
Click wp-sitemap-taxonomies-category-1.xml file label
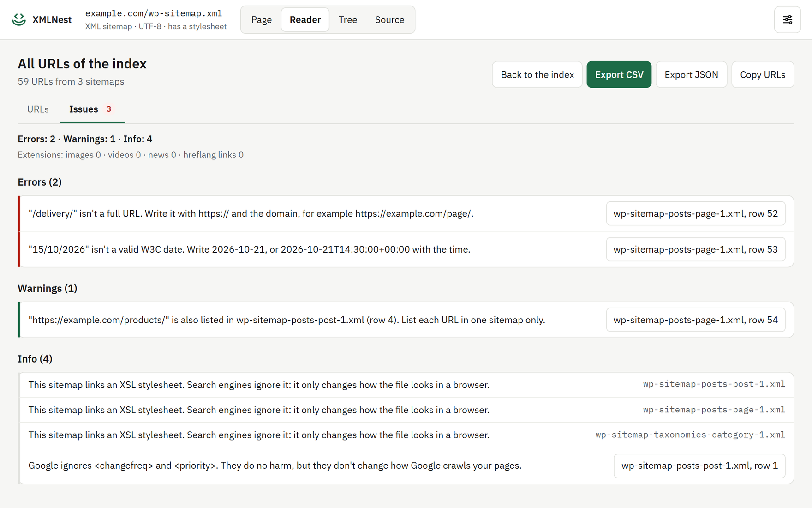tap(690, 435)
